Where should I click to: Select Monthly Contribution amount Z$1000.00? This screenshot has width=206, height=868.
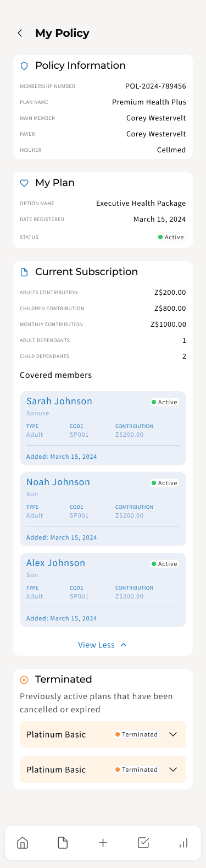pyautogui.click(x=168, y=325)
